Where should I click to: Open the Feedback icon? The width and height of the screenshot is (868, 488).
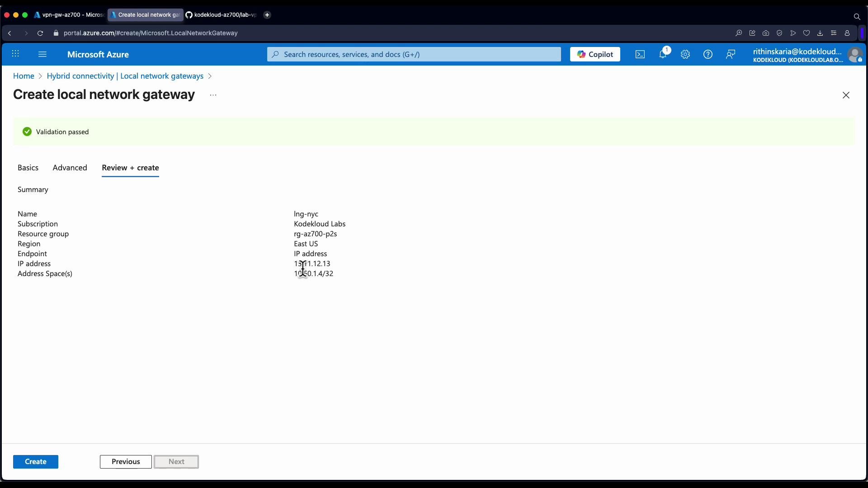(731, 55)
